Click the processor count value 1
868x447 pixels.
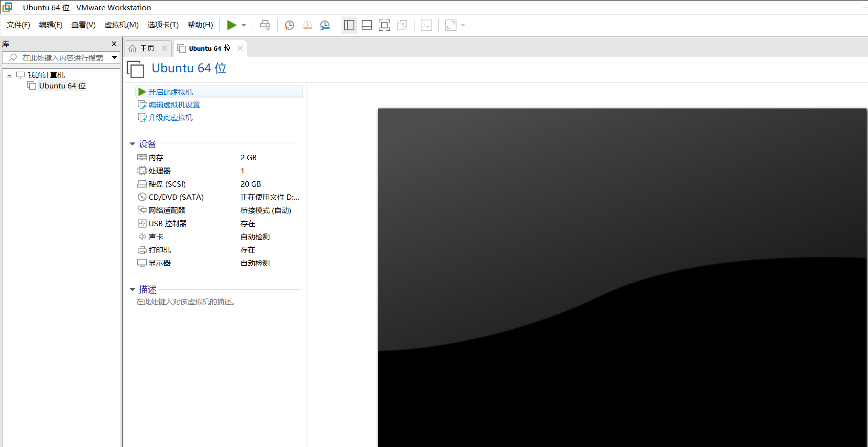(x=242, y=170)
